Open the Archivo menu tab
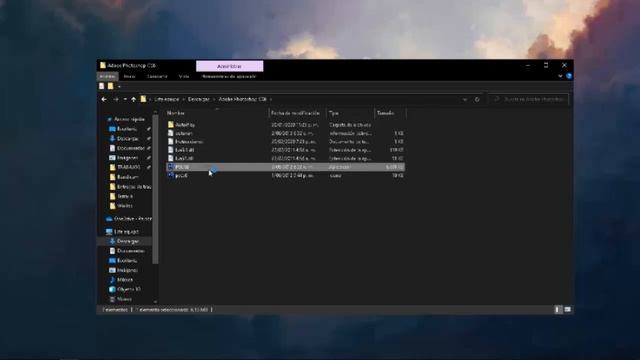Viewport: 640px width, 360px height. [107, 76]
